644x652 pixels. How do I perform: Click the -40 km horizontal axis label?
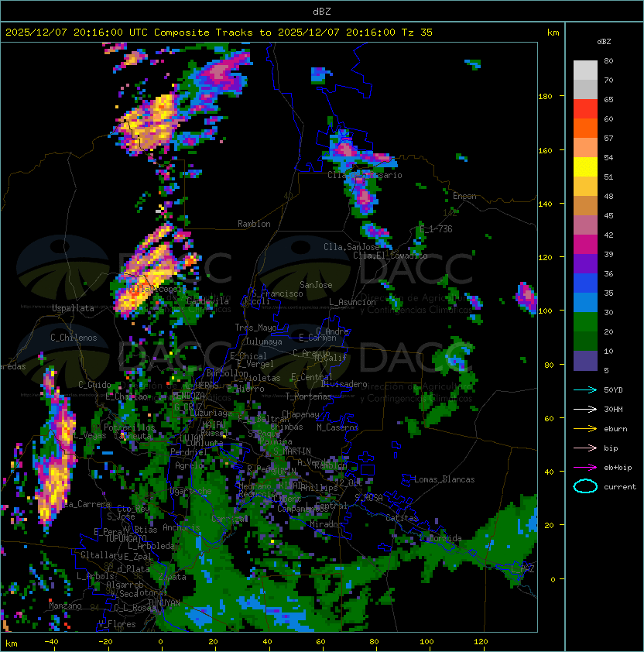(x=51, y=642)
